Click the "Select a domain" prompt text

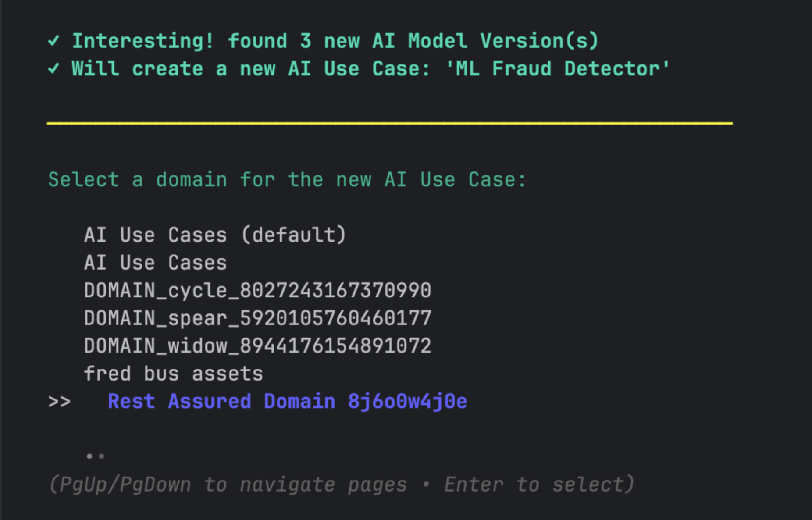(x=287, y=180)
